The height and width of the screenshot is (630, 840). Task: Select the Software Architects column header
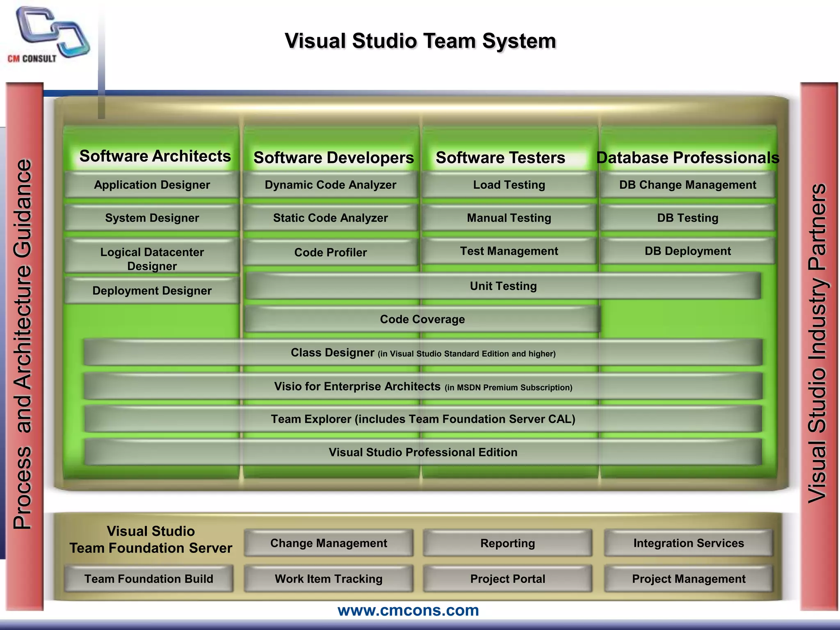[155, 156]
